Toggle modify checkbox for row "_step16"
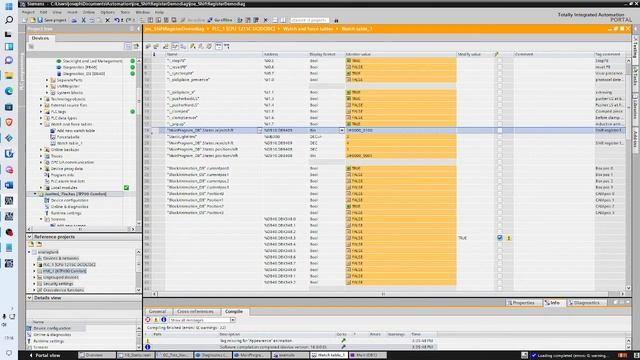 coord(500,60)
